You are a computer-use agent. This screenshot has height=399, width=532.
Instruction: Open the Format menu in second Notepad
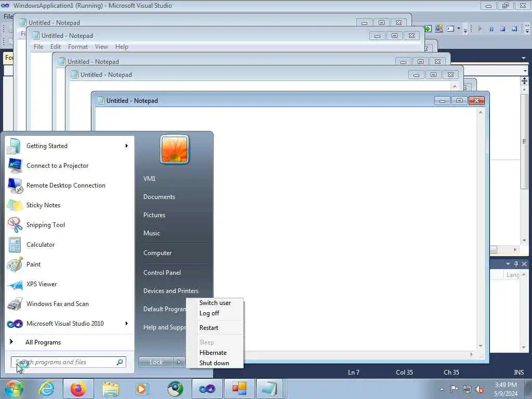(78, 46)
